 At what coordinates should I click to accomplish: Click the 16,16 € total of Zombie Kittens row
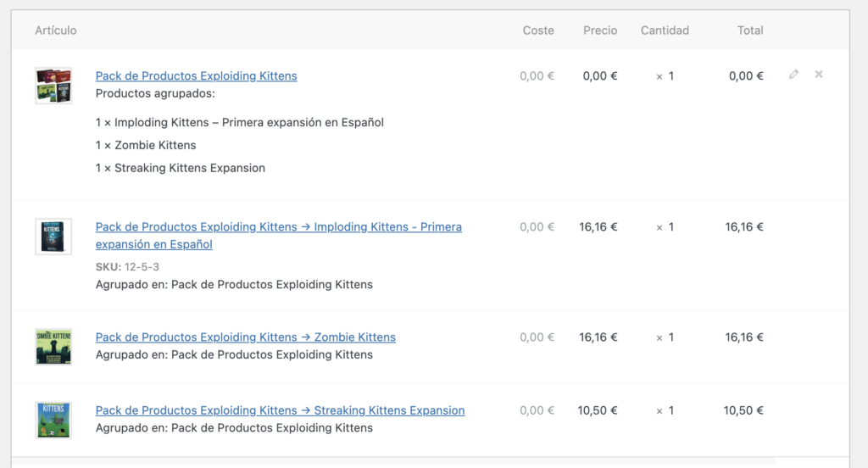[744, 337]
